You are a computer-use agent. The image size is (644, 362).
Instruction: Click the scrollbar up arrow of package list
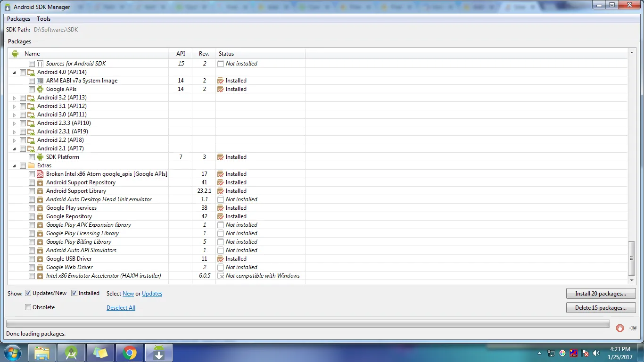pos(632,52)
